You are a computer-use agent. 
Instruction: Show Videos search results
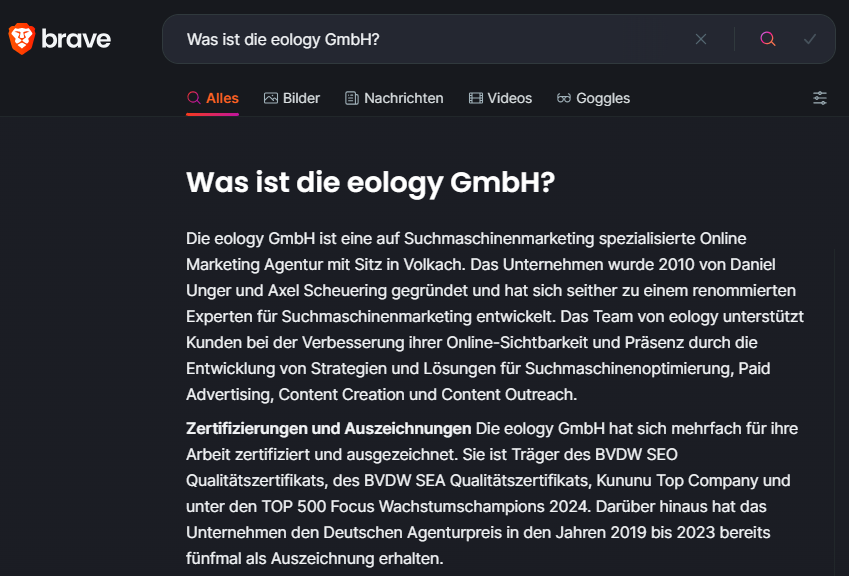coord(500,98)
